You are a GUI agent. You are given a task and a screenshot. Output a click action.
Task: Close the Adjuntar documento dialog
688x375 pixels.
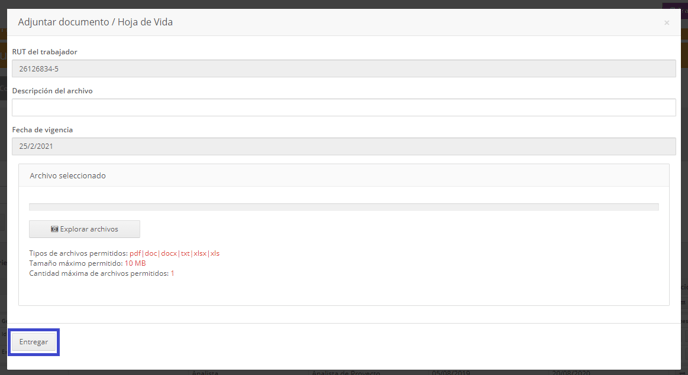coord(666,22)
